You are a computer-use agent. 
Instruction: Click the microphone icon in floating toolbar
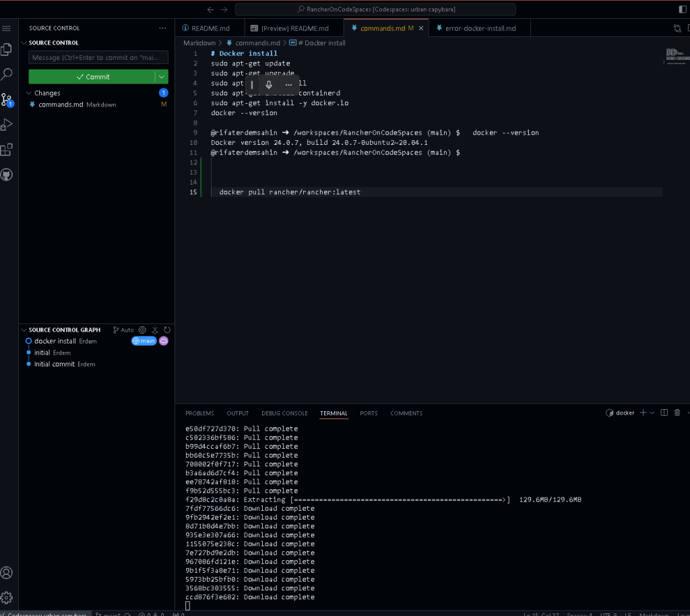pos(269,84)
